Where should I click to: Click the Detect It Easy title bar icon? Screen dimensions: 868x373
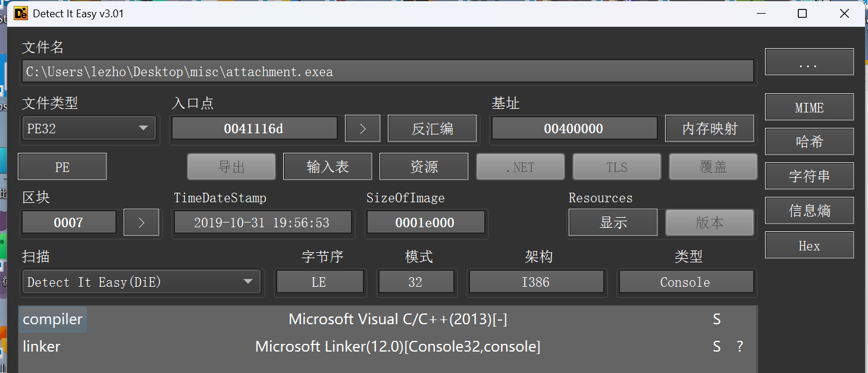pyautogui.click(x=21, y=13)
